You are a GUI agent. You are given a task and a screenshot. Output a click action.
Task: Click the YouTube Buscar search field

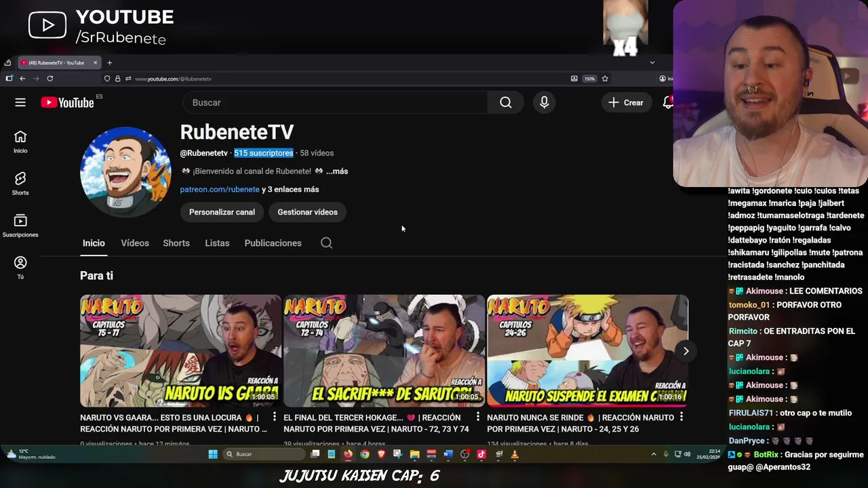pyautogui.click(x=335, y=102)
